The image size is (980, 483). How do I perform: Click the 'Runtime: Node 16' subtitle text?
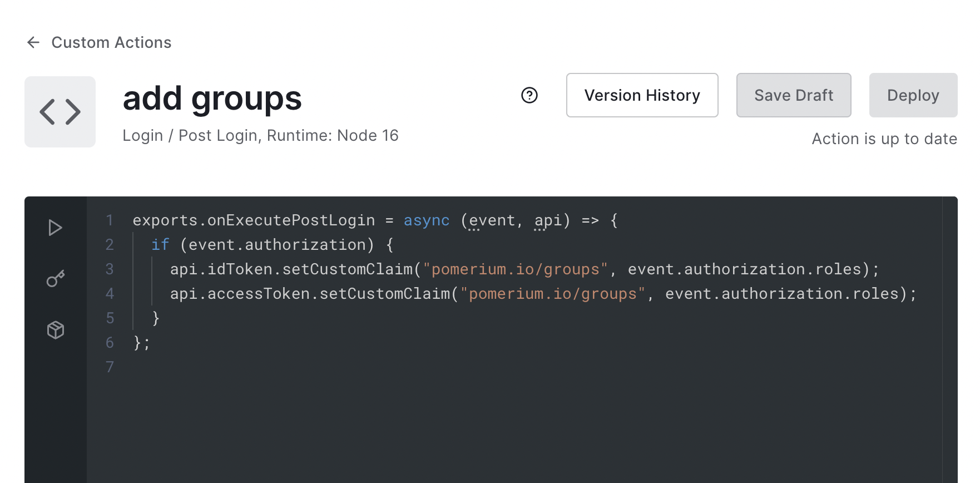333,136
